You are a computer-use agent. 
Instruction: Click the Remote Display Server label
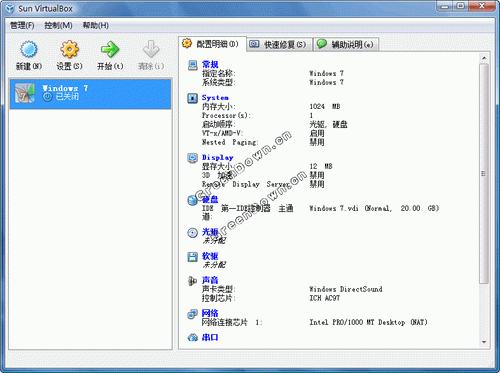[246, 184]
